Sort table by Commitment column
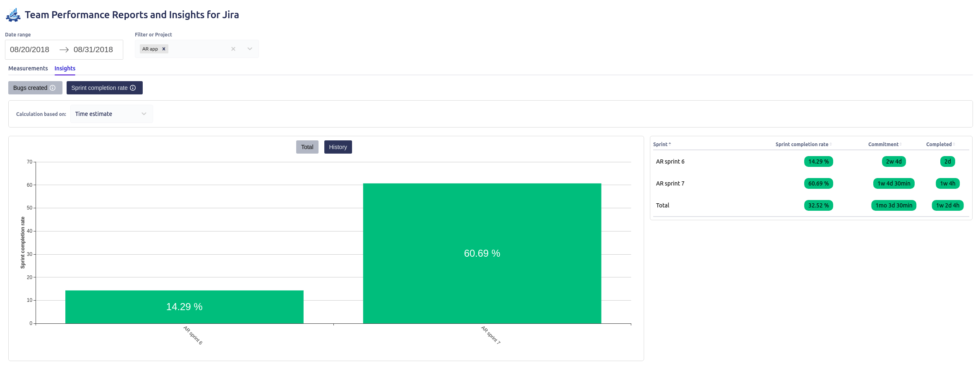This screenshot has width=980, height=371. point(885,145)
